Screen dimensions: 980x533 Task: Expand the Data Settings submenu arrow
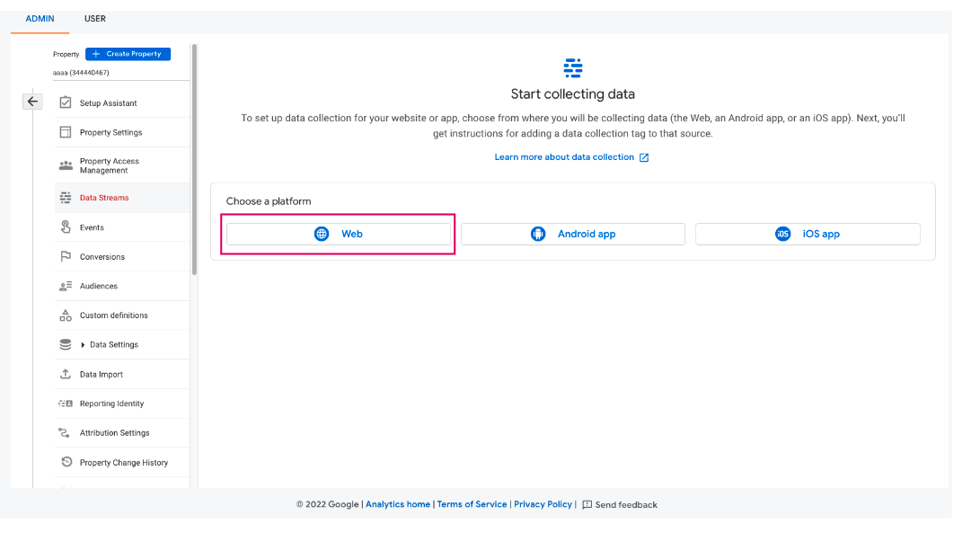pyautogui.click(x=84, y=345)
